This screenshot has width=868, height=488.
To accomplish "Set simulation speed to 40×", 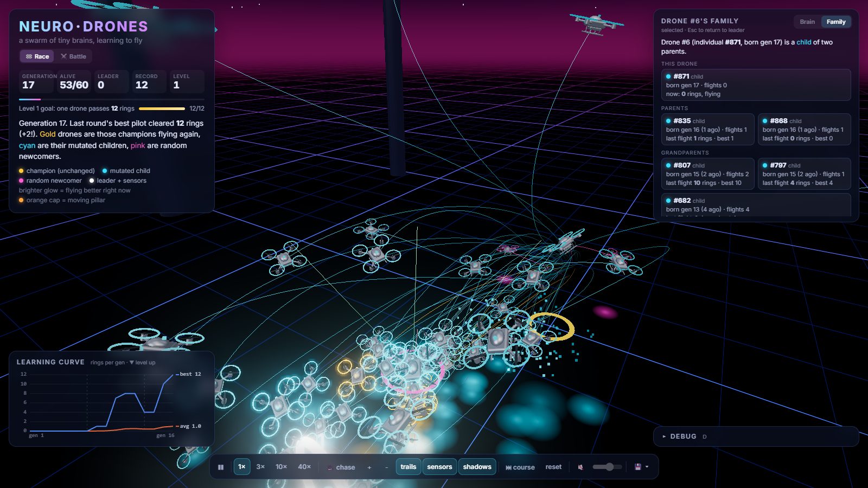I will point(304,467).
